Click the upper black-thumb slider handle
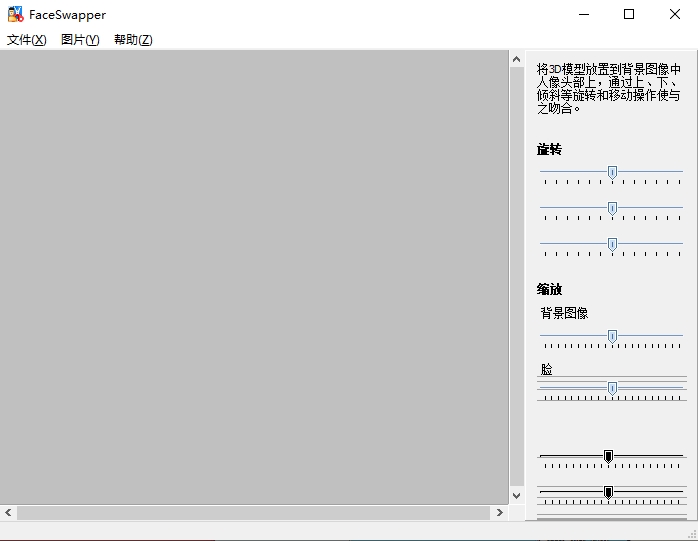The width and height of the screenshot is (698, 541). pyautogui.click(x=608, y=456)
